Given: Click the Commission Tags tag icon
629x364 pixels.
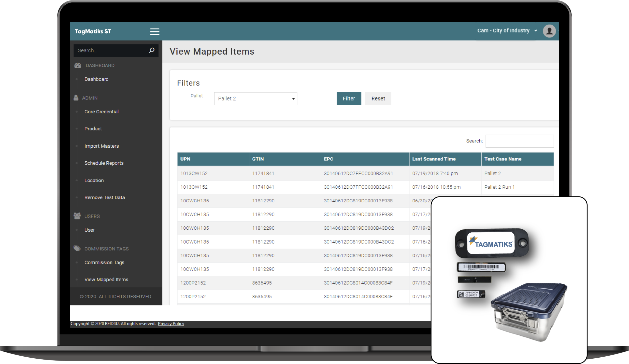Looking at the screenshot, I should click(77, 249).
